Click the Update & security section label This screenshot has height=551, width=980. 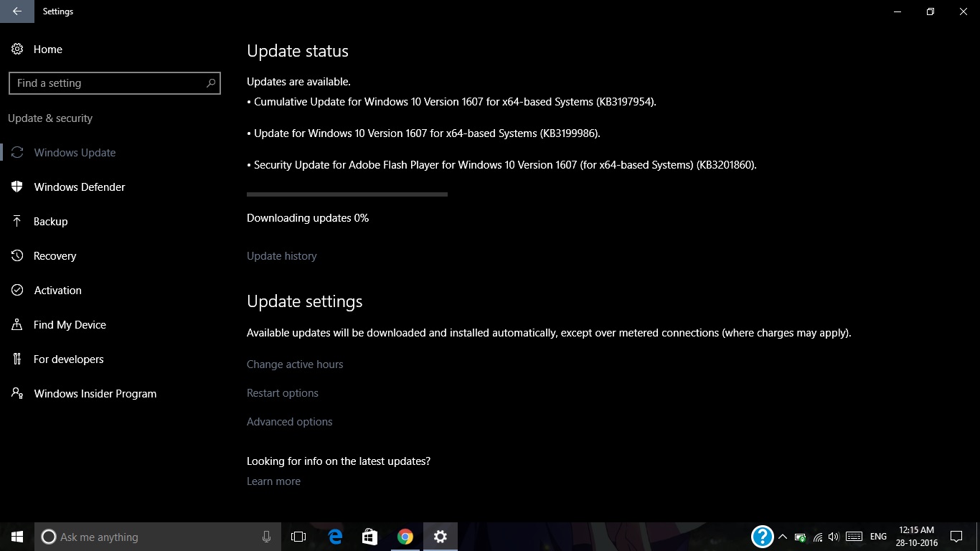[x=50, y=118]
